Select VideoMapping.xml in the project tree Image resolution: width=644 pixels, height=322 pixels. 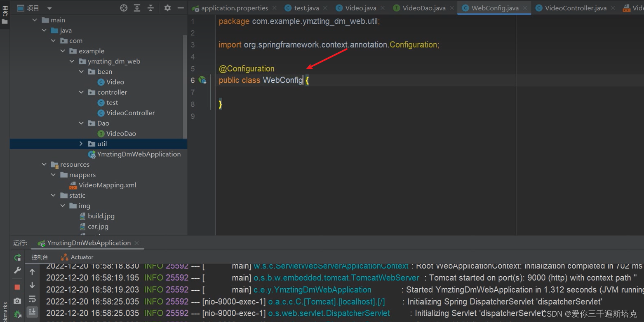tap(108, 185)
